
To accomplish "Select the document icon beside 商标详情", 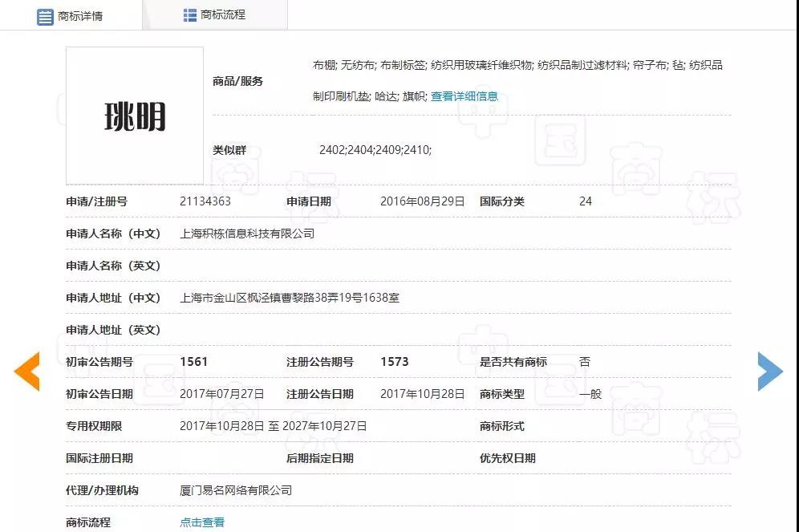I will pyautogui.click(x=45, y=14).
